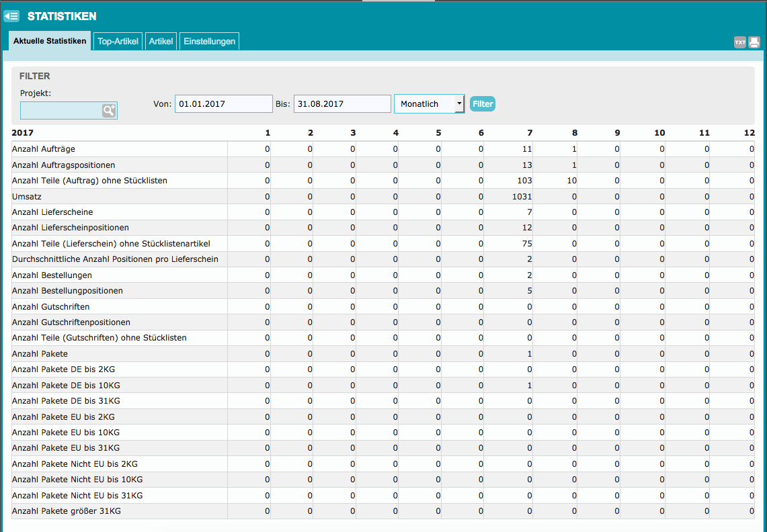Click the Anzahl Lieferscheine row label
767x532 pixels.
52,212
